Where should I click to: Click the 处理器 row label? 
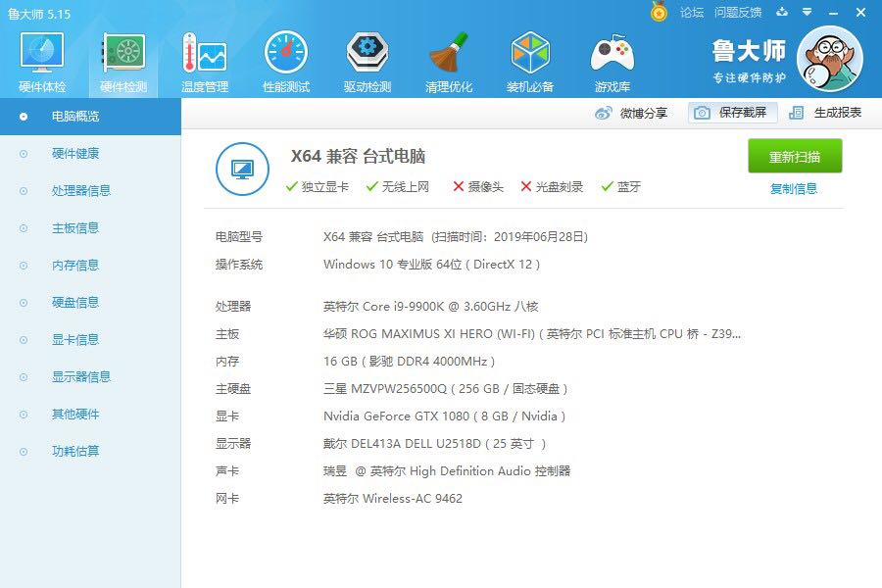click(x=233, y=307)
